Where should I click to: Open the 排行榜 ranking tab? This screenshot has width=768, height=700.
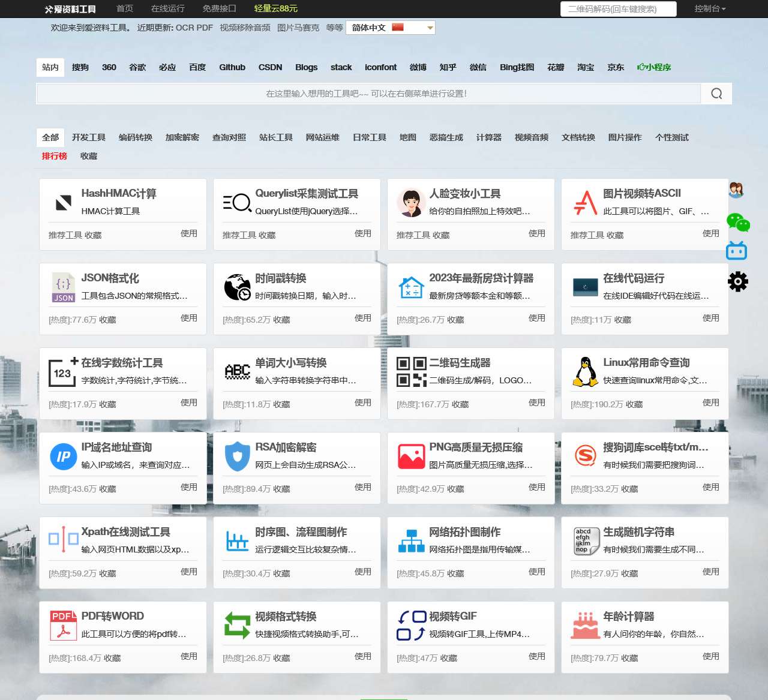(55, 156)
